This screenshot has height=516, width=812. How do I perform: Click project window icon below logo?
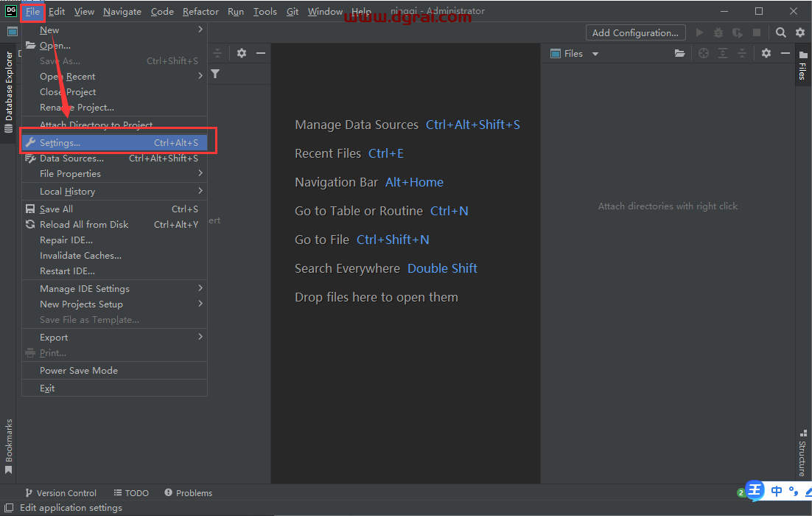pyautogui.click(x=13, y=32)
